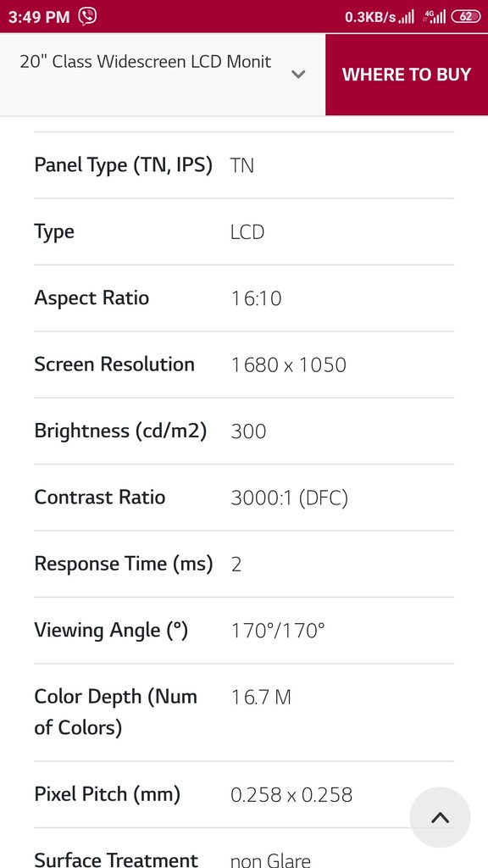
Task: Tap the Brightness (cd/m2) row label
Action: click(120, 431)
